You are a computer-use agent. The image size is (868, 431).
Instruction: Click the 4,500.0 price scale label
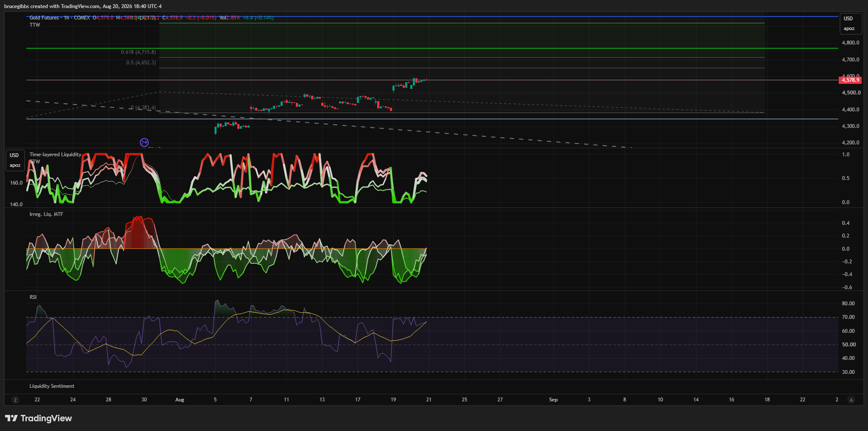(x=851, y=93)
